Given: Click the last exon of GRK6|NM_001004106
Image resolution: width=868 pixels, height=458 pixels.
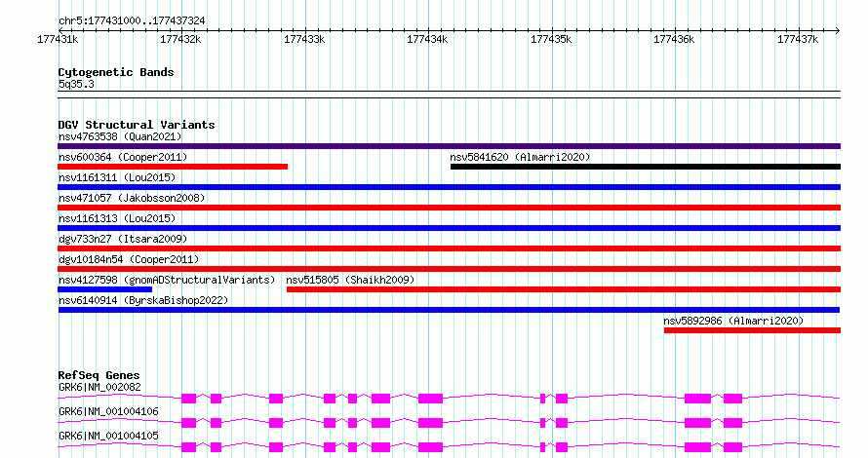Looking at the screenshot, I should pos(732,423).
